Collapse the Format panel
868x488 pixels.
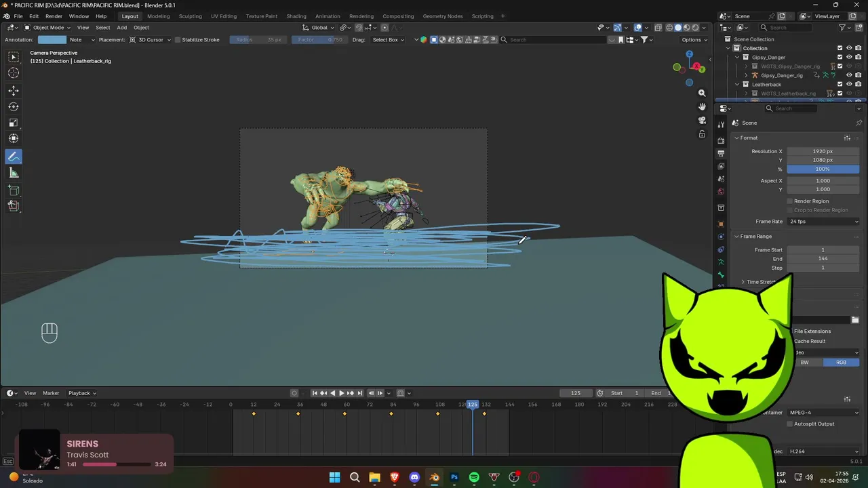click(737, 138)
